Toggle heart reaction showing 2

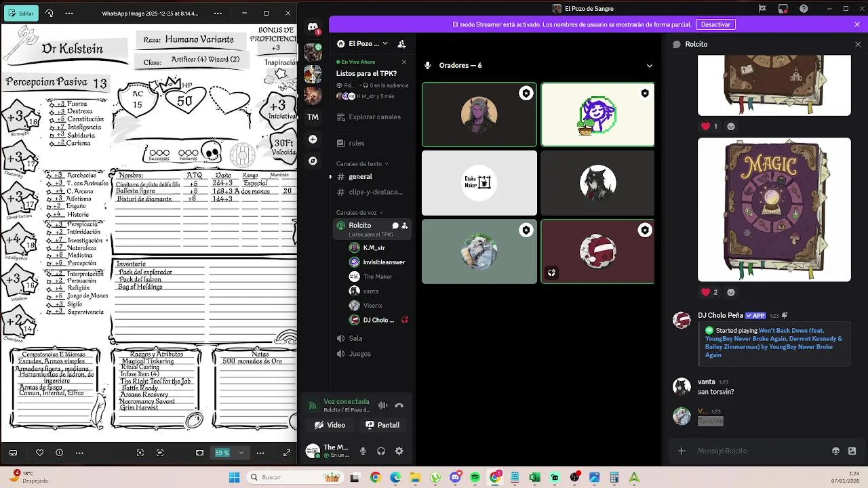click(x=709, y=292)
